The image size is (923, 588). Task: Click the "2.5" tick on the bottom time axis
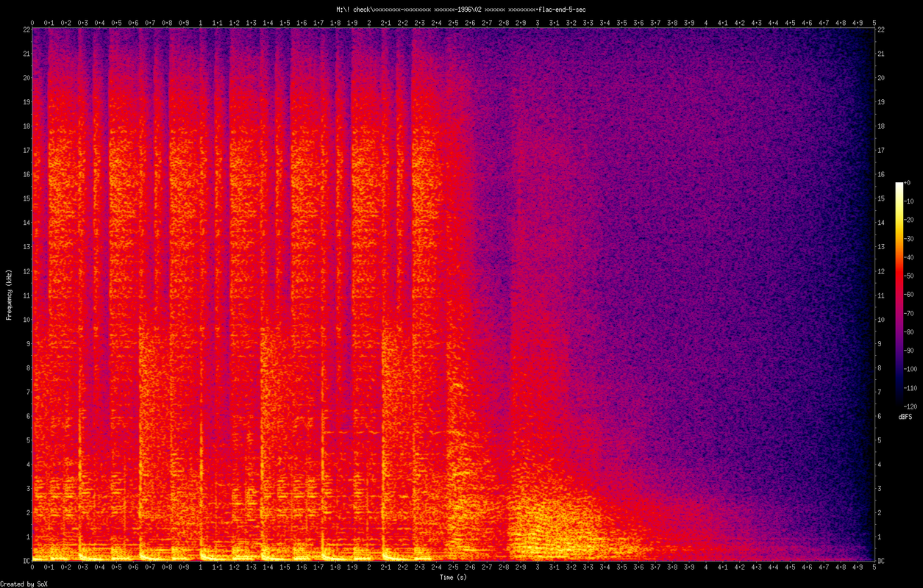click(453, 568)
